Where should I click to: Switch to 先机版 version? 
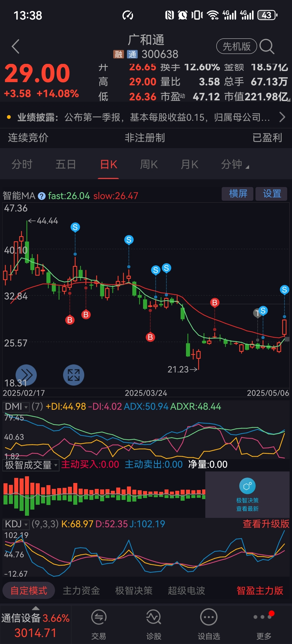236,46
